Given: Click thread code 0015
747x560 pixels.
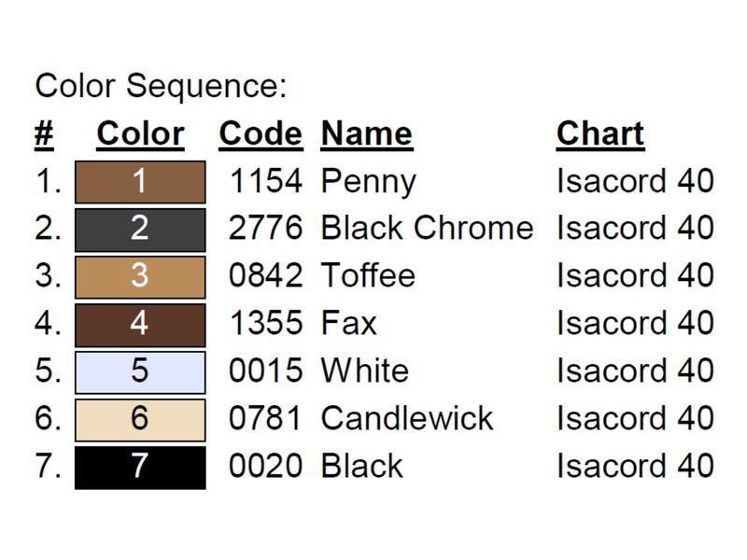Looking at the screenshot, I should [266, 371].
